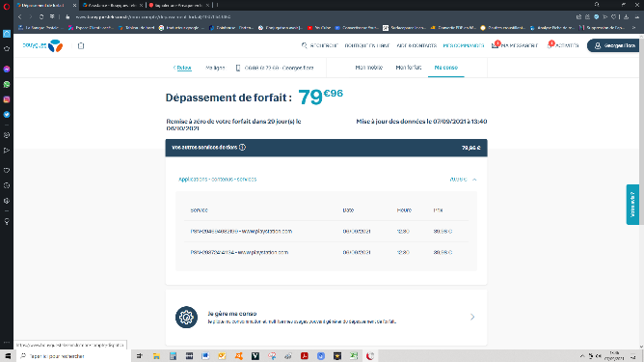Click the Date column header
Image resolution: width=644 pixels, height=362 pixels.
[x=348, y=210]
